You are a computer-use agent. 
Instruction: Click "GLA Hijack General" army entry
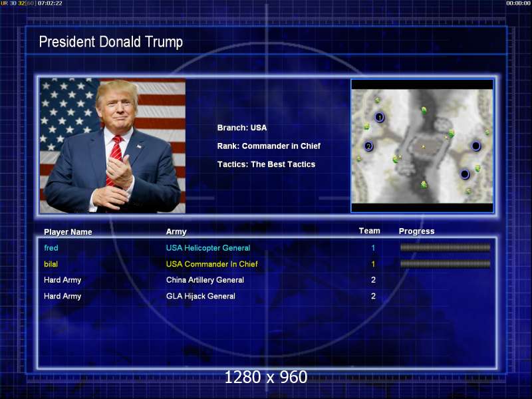[x=201, y=296]
